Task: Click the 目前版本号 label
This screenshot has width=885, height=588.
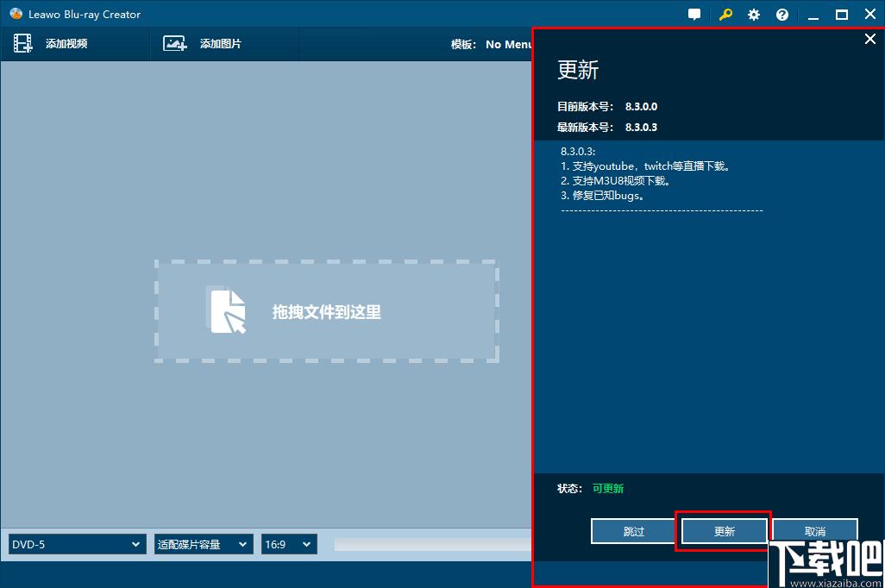Action: tap(585, 106)
